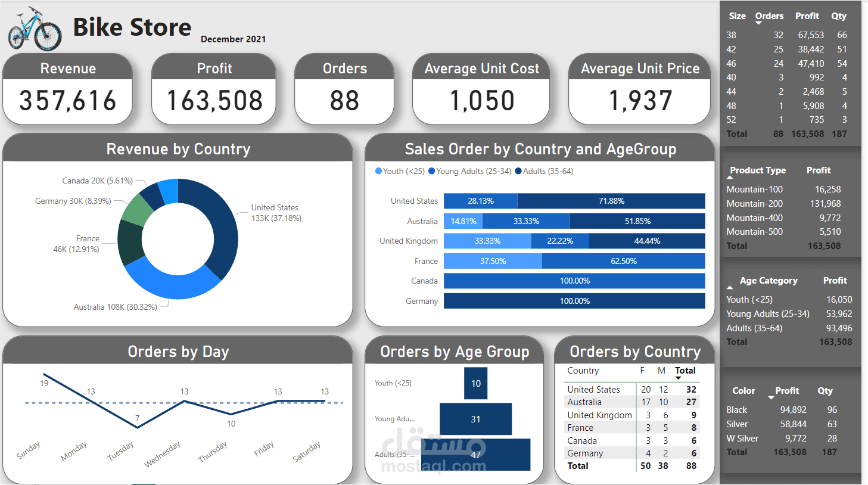Click the France donut slice
This screenshot has width=868, height=485.
click(x=130, y=242)
